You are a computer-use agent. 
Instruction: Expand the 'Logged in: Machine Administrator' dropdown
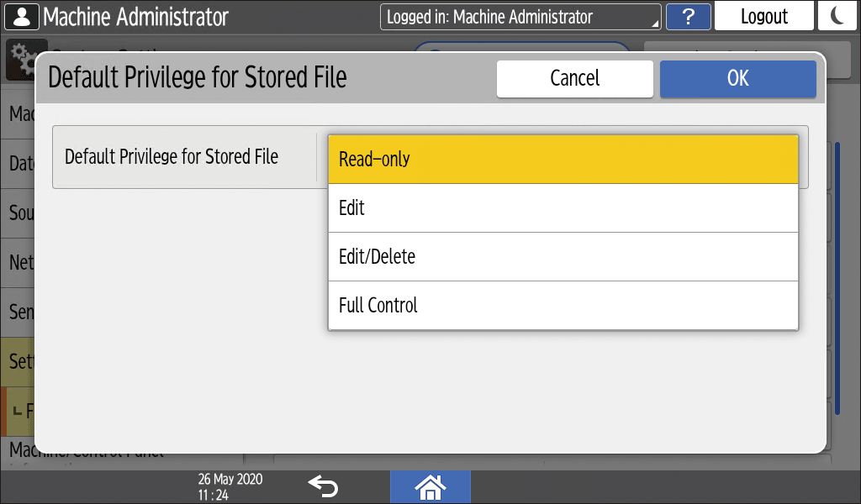coord(520,17)
